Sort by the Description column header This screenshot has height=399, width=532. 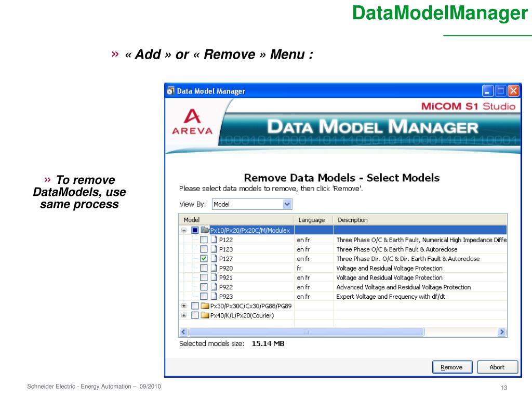[420, 220]
